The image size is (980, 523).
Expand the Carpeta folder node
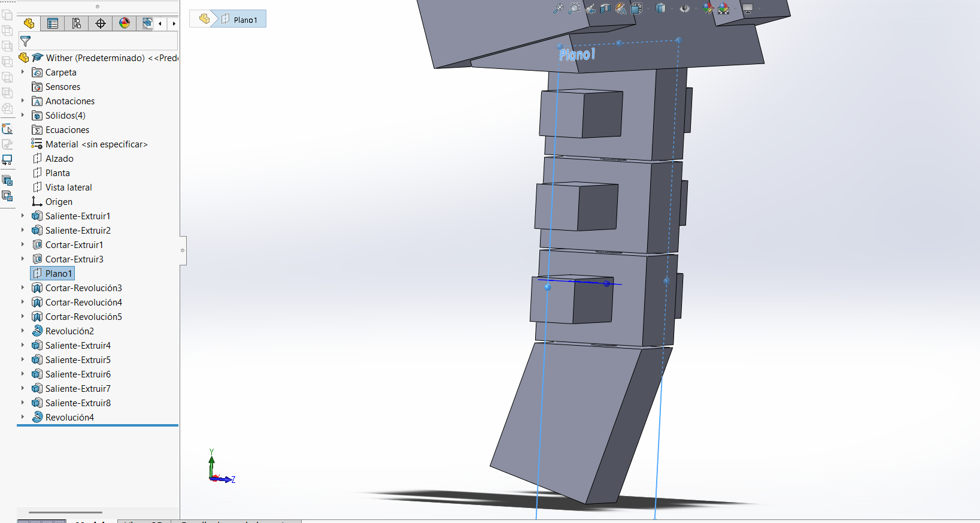pyautogui.click(x=23, y=72)
